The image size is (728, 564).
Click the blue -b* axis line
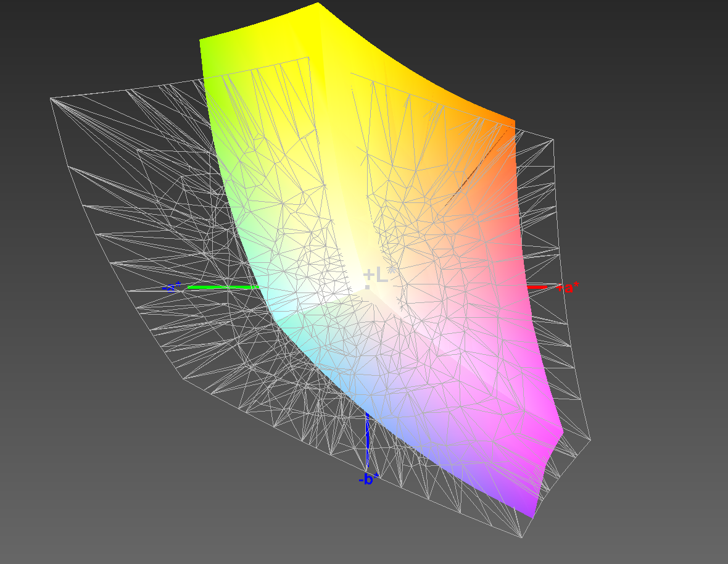[368, 440]
